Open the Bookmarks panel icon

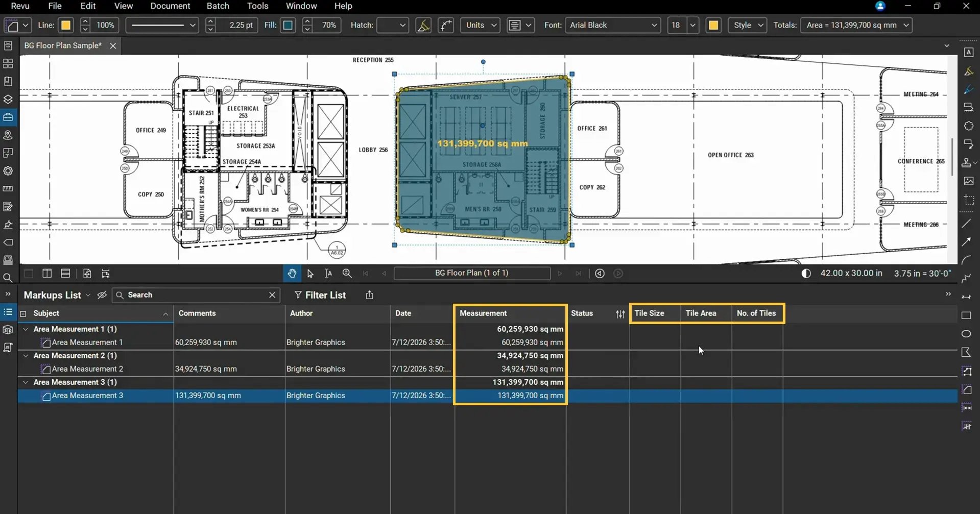8,81
